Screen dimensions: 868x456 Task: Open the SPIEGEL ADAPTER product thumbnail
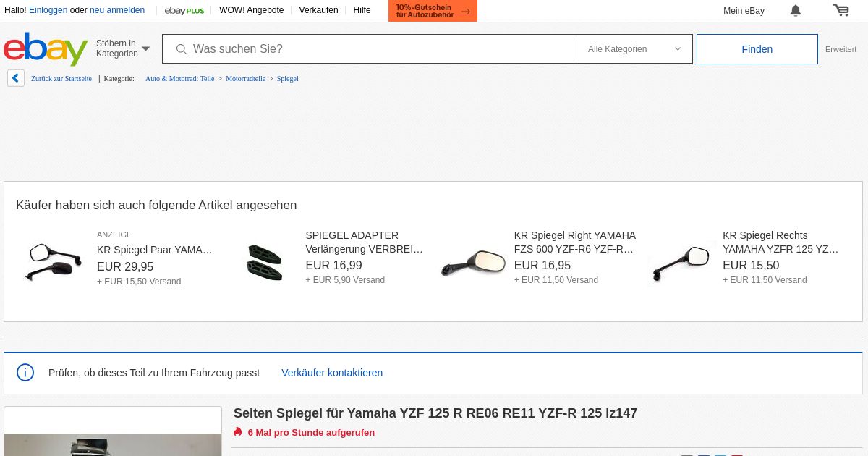tap(265, 262)
